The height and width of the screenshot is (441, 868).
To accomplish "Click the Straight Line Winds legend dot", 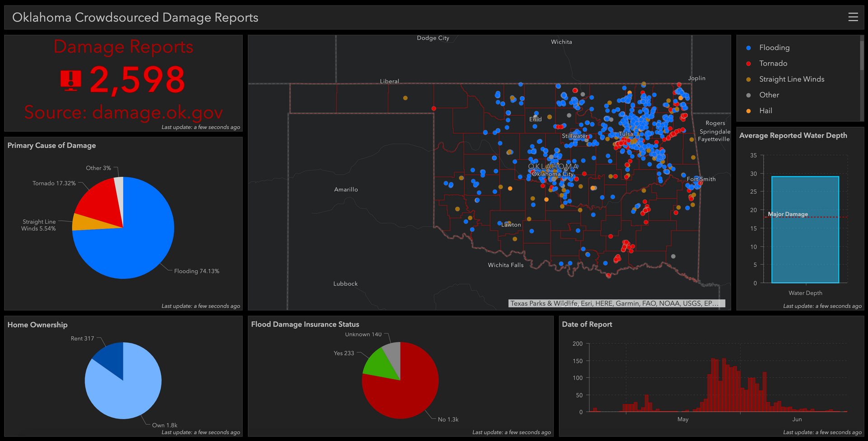I will (749, 80).
